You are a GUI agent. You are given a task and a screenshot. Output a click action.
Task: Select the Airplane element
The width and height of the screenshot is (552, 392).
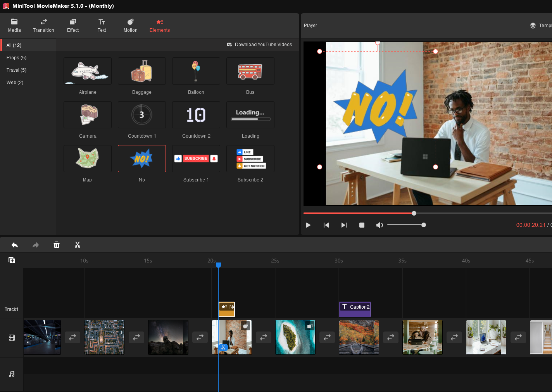coord(88,71)
